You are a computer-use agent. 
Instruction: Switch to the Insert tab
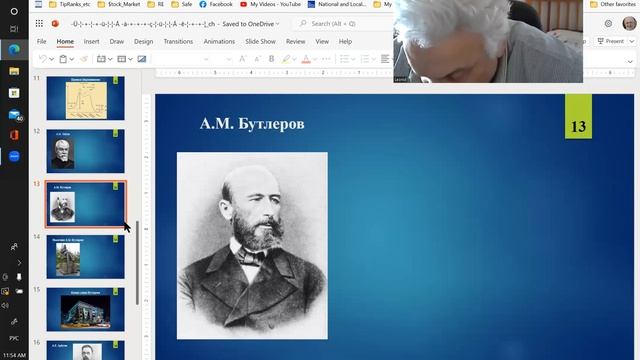[91, 41]
